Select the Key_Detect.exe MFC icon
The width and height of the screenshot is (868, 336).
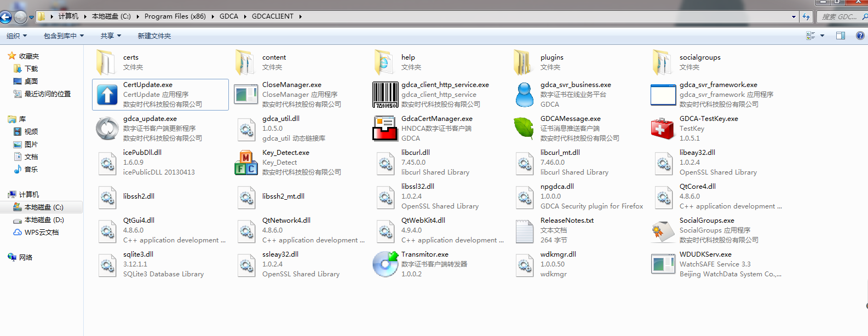click(x=246, y=163)
